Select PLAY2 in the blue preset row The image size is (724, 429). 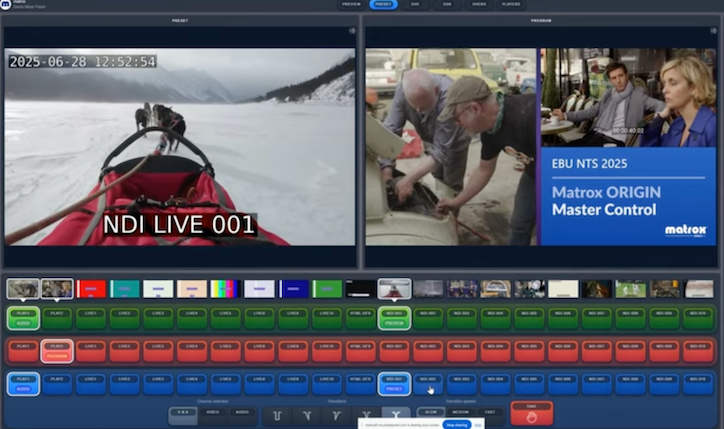57,384
